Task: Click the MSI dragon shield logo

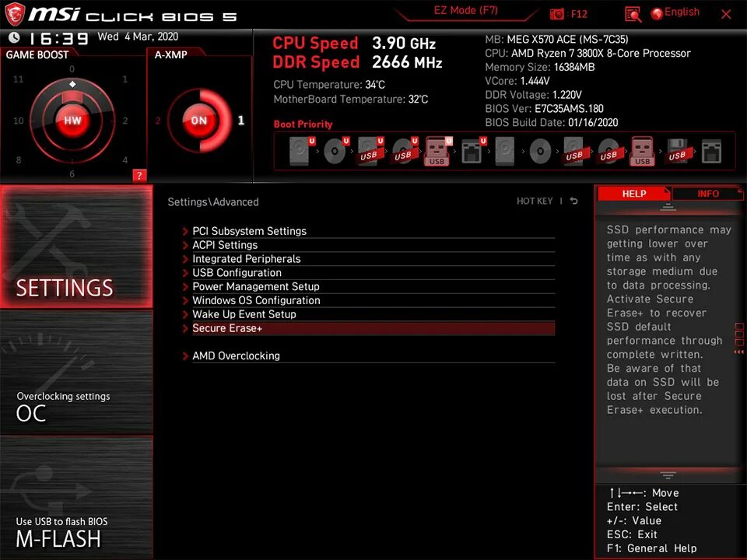Action: pyautogui.click(x=14, y=14)
